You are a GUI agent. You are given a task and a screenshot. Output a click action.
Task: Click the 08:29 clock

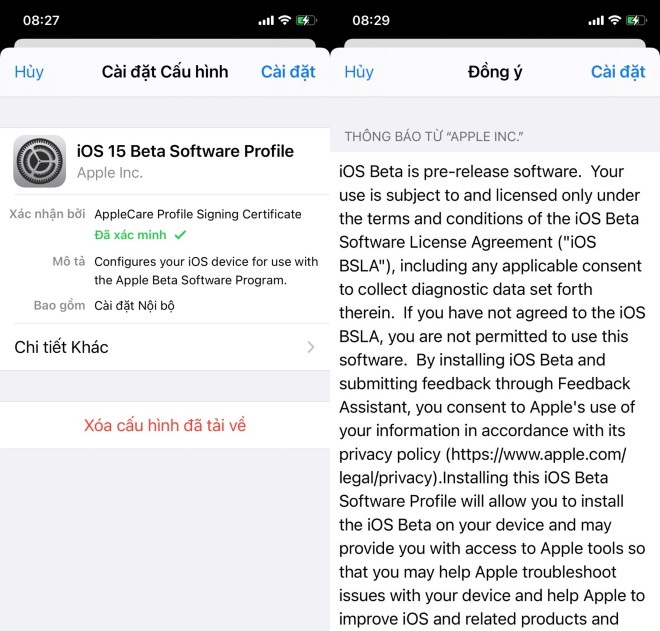[371, 20]
